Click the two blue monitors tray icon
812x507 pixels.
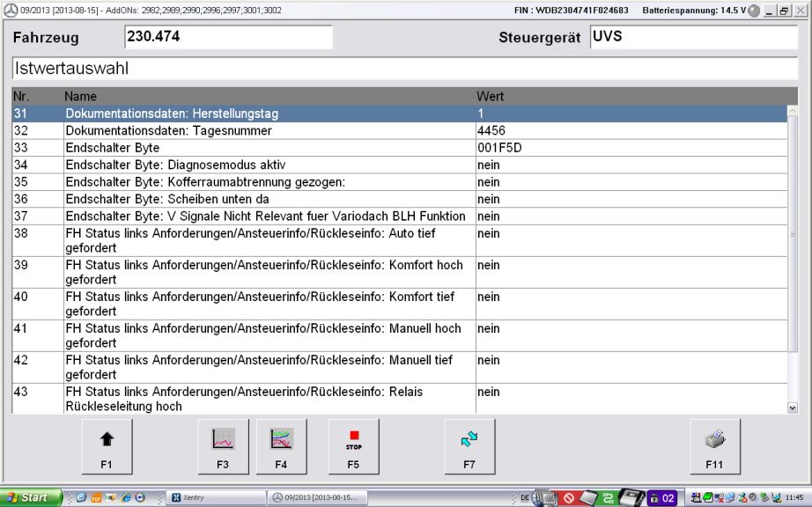(730, 497)
